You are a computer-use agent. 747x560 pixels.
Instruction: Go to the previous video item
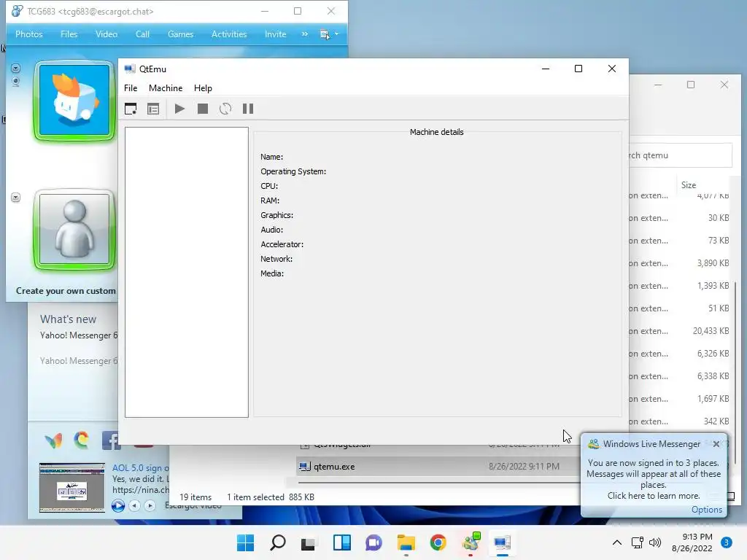pyautogui.click(x=135, y=506)
